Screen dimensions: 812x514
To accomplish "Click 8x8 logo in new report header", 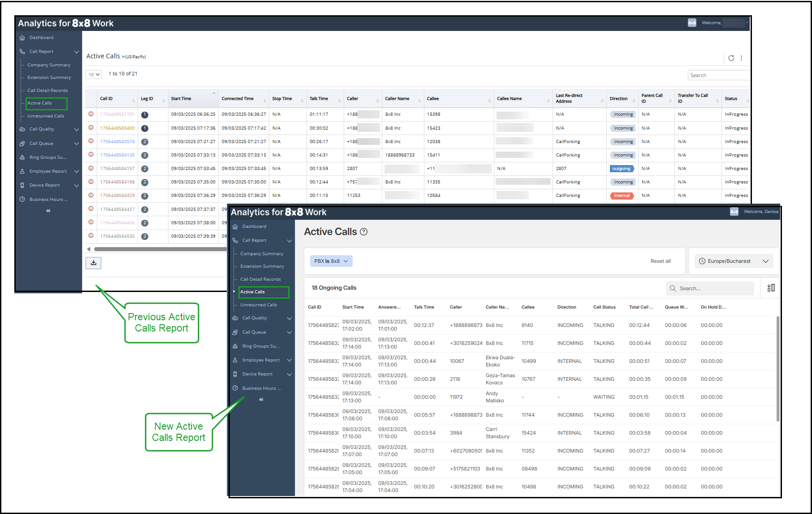I will 734,212.
